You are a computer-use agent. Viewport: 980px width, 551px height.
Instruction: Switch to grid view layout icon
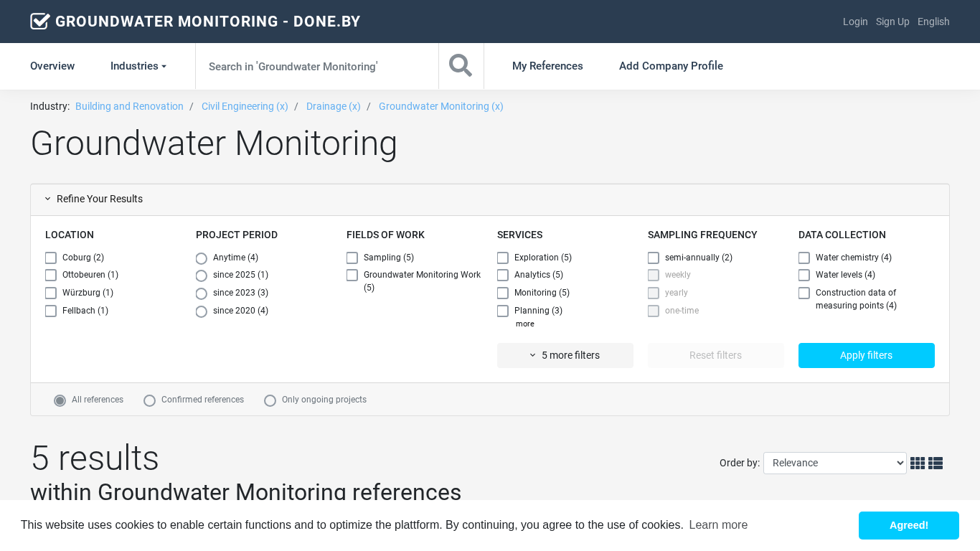(x=917, y=463)
